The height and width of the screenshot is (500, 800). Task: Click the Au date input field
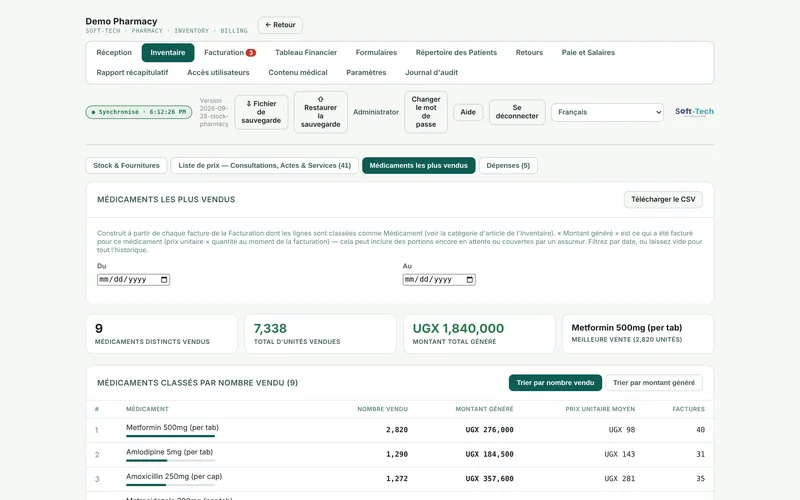[439, 280]
